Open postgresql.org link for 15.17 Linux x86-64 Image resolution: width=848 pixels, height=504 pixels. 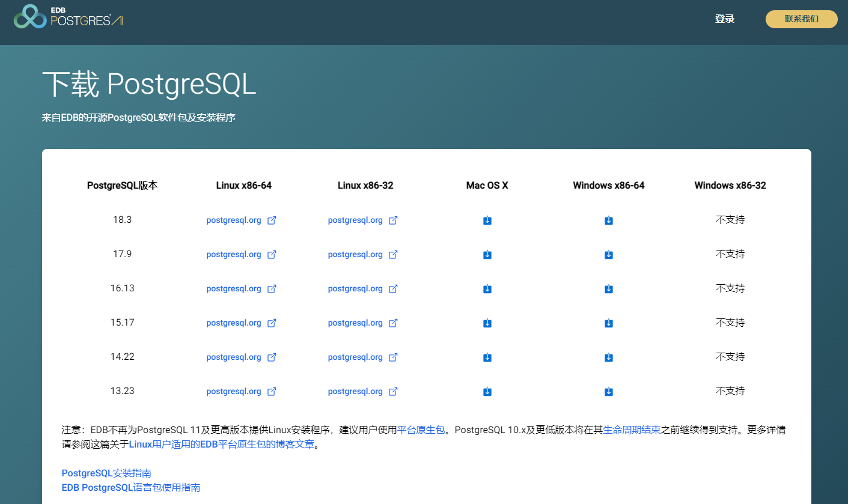tap(234, 323)
